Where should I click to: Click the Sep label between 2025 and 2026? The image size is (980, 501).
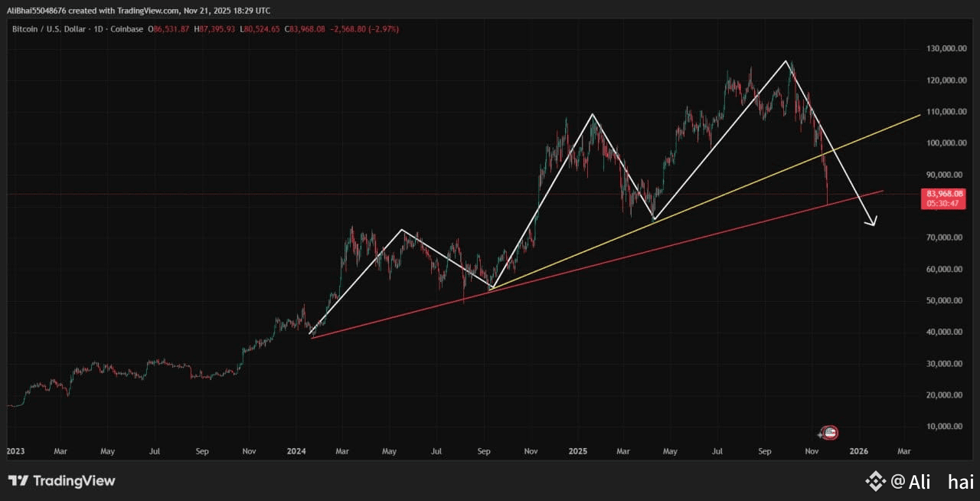tap(765, 451)
